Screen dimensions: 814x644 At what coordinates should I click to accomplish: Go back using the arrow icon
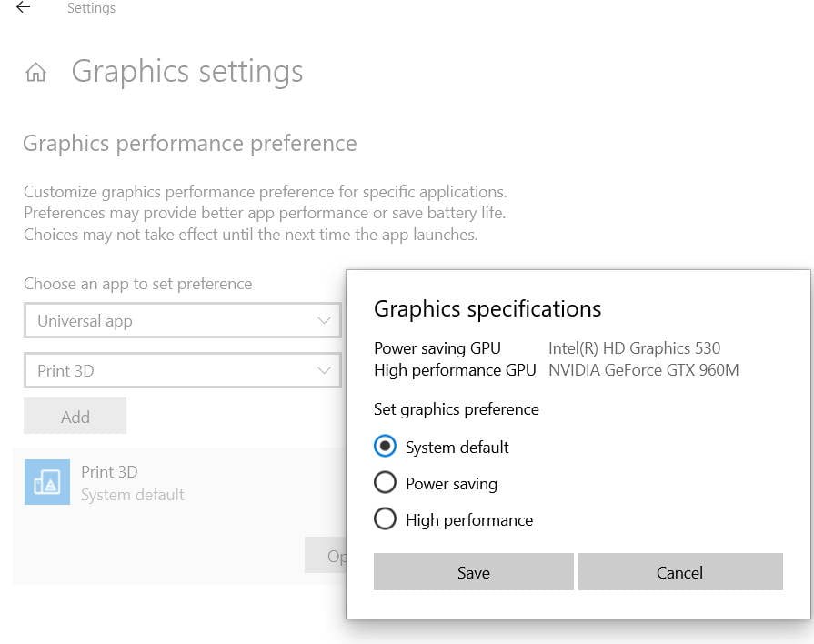click(x=24, y=7)
